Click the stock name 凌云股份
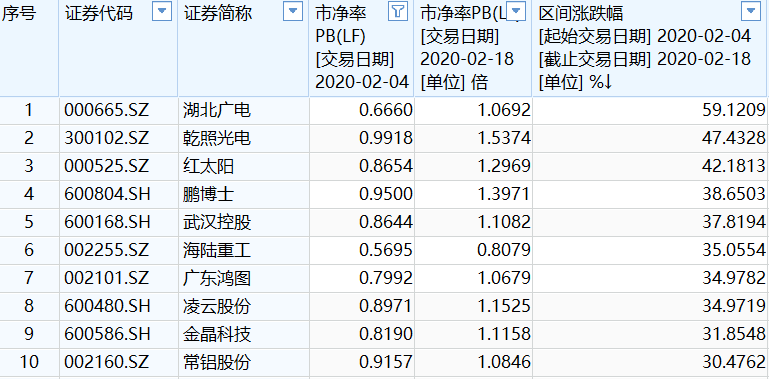769x379 pixels. (217, 306)
